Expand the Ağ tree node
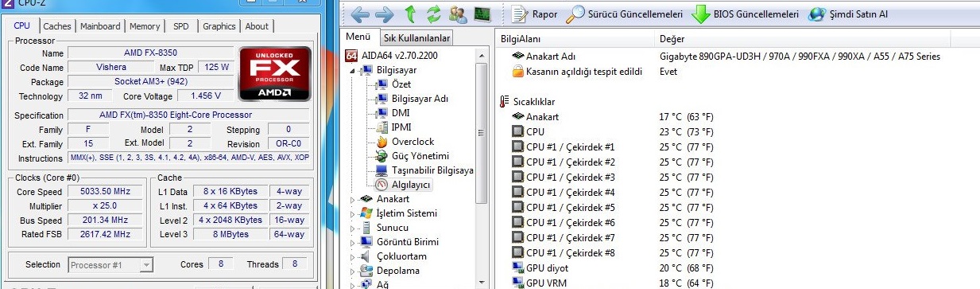Viewport: 980px width, 289px height. click(354, 284)
